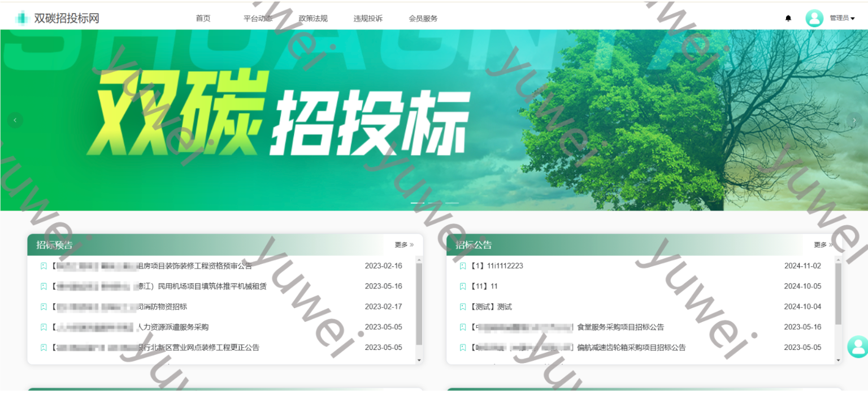Click the floating customer service avatar

click(x=857, y=346)
